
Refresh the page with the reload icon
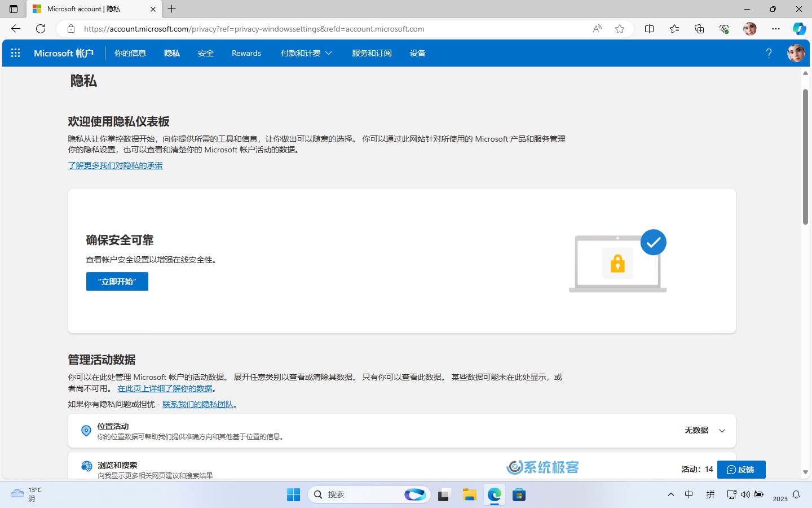[41, 29]
